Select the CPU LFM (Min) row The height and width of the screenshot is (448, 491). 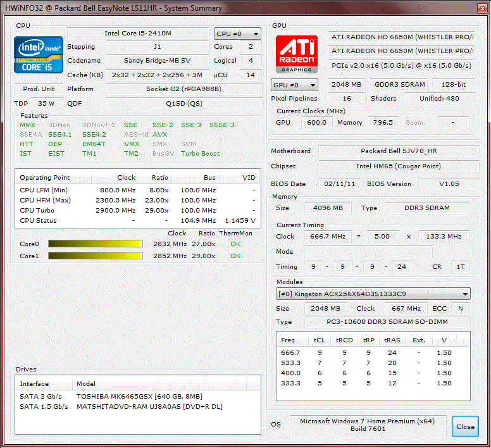137,190
